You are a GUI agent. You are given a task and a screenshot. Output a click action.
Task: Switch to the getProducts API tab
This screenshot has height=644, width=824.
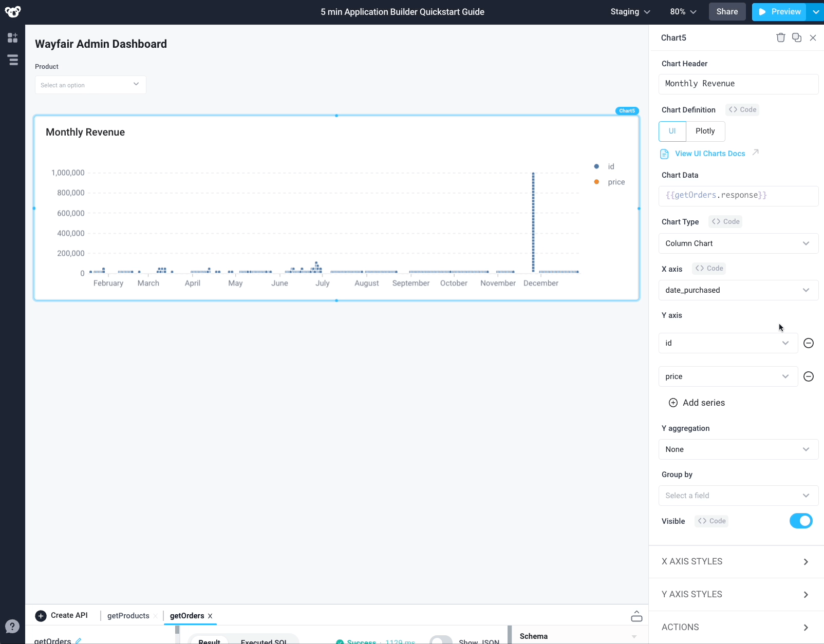click(128, 616)
